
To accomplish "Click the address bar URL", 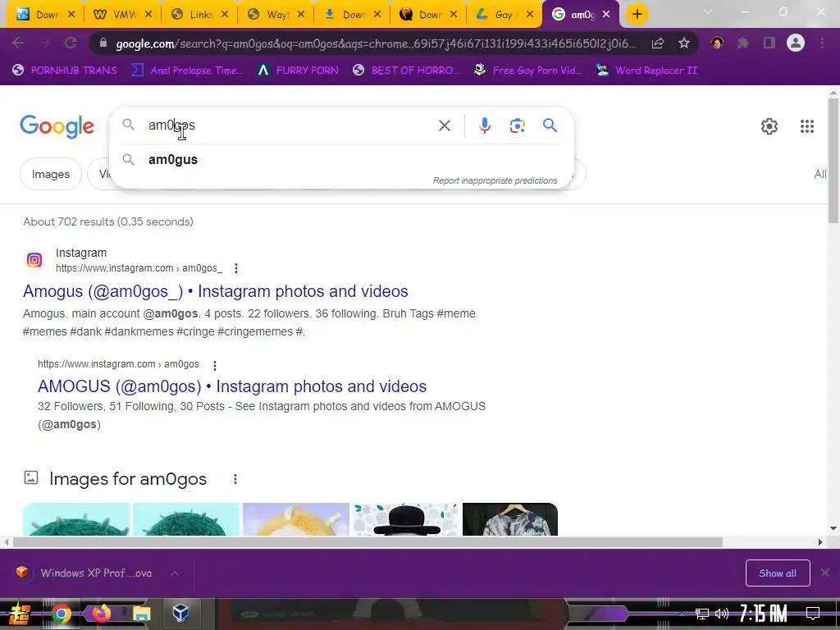I will click(x=375, y=43).
